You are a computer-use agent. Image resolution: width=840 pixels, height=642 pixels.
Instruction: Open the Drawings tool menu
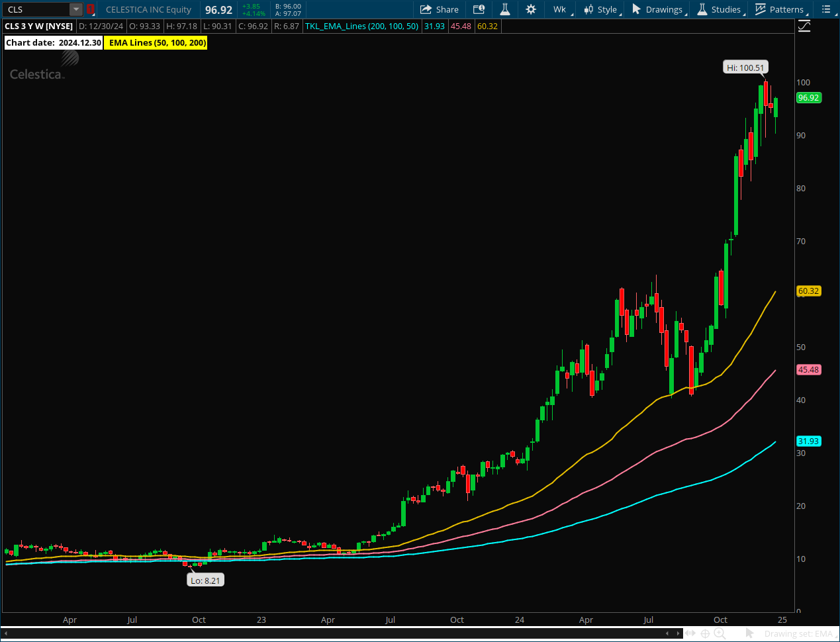point(657,9)
